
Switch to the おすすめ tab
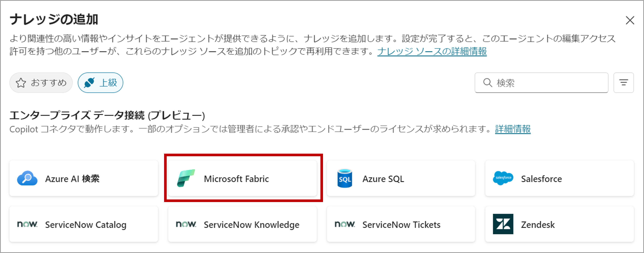pos(41,83)
